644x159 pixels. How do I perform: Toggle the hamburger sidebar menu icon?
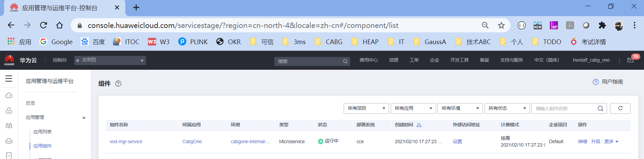pos(9,78)
